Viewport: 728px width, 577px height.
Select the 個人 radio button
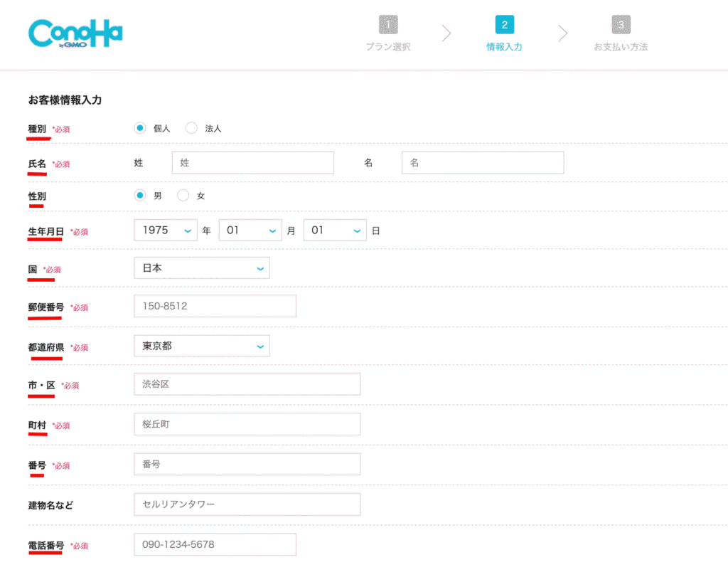coord(140,128)
